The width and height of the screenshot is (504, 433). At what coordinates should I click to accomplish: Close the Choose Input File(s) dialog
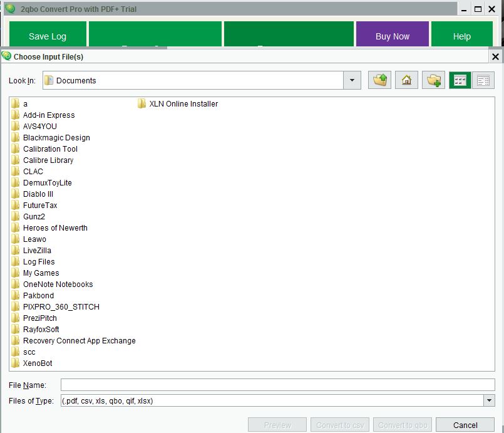[x=495, y=57]
